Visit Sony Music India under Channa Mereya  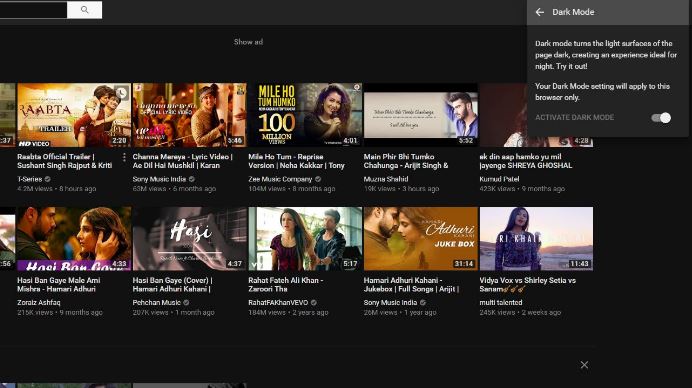pos(159,179)
